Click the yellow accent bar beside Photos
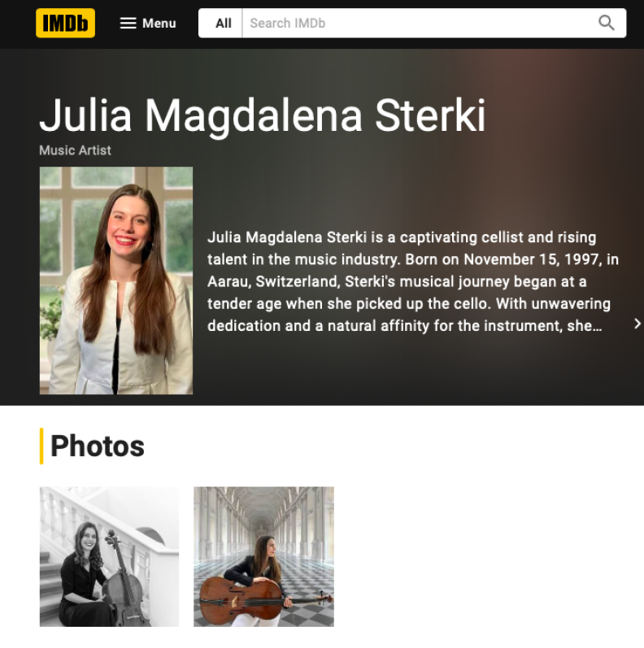 click(x=41, y=446)
